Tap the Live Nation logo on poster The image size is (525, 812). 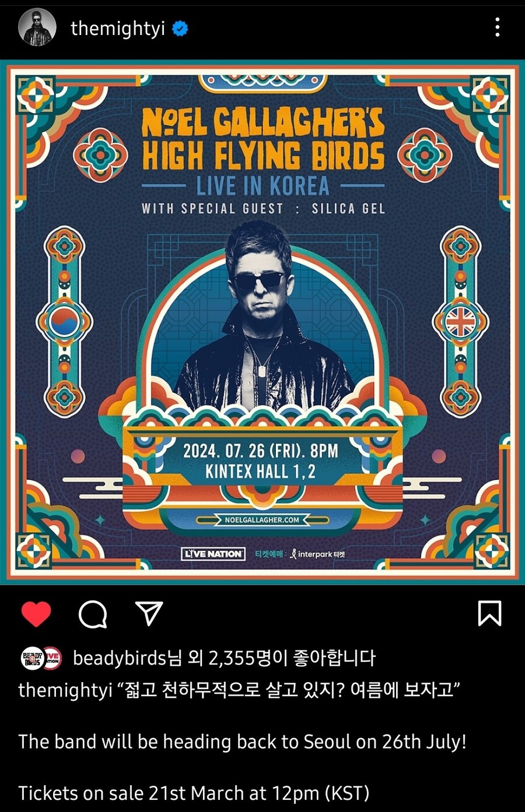(213, 554)
